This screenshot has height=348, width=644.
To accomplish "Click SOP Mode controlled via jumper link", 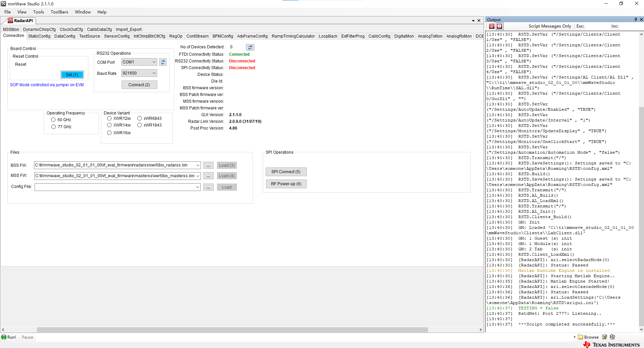I will pos(47,85).
